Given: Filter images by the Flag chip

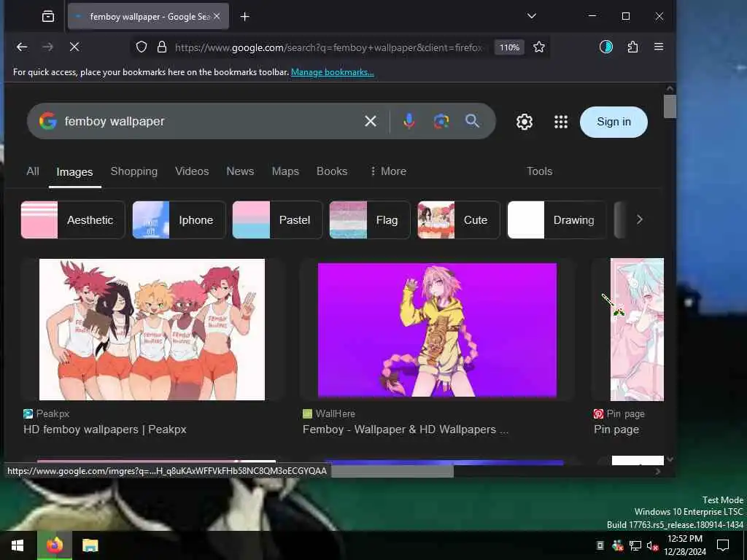Looking at the screenshot, I should 370,220.
